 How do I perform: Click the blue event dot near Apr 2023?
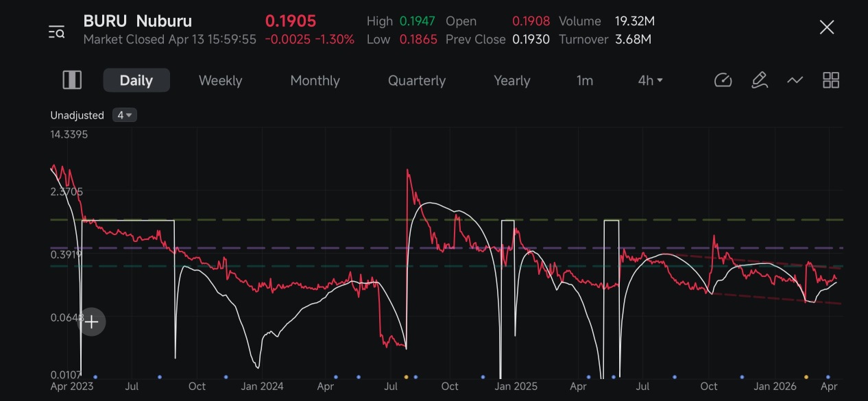click(95, 377)
